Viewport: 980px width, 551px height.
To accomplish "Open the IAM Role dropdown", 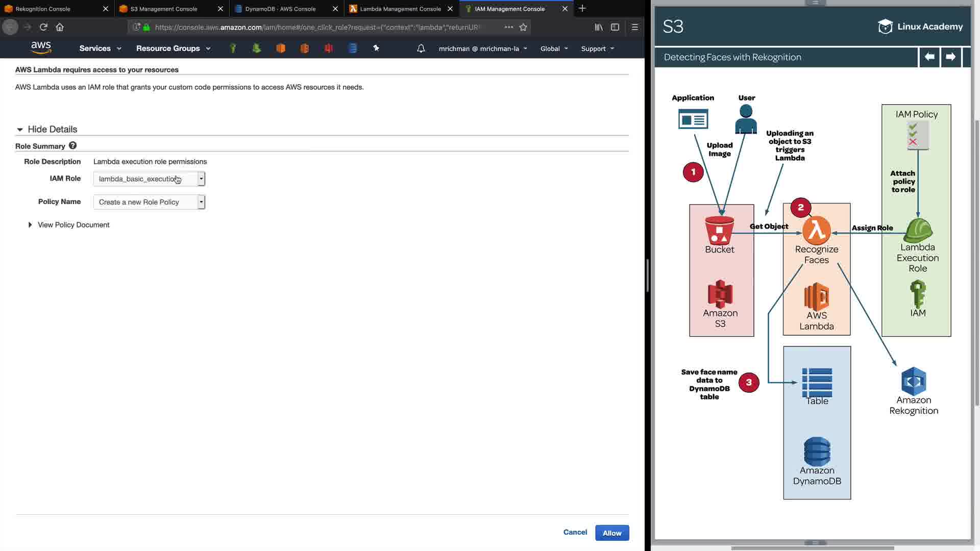I will (x=149, y=179).
